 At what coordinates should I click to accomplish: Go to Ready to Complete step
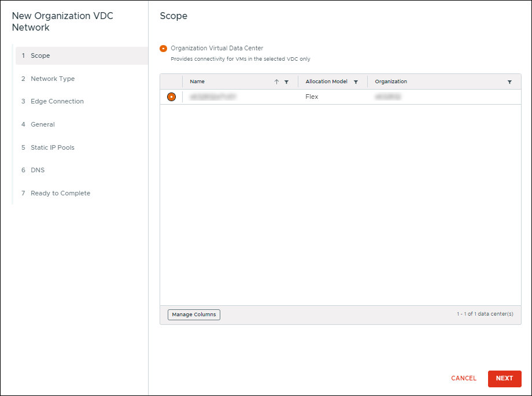pyautogui.click(x=60, y=193)
